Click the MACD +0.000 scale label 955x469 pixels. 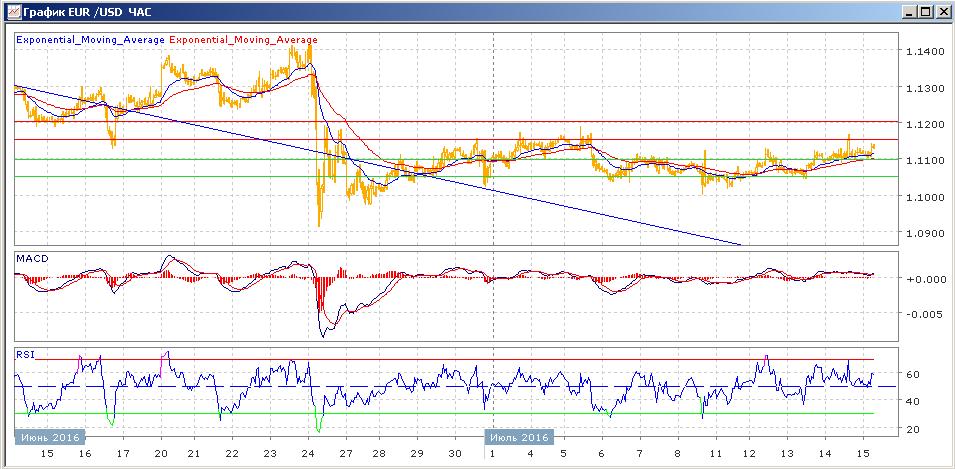coord(921,279)
